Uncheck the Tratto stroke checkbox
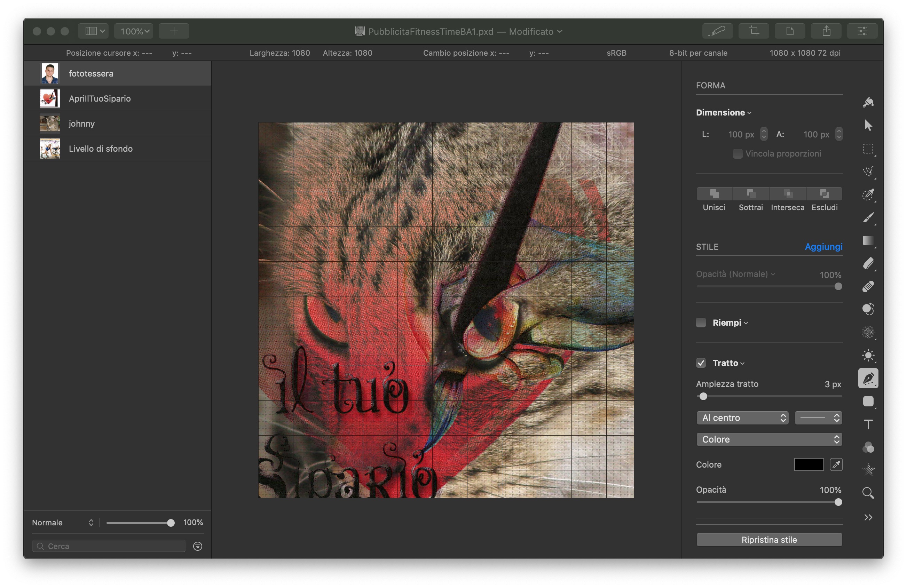The width and height of the screenshot is (907, 588). (701, 363)
